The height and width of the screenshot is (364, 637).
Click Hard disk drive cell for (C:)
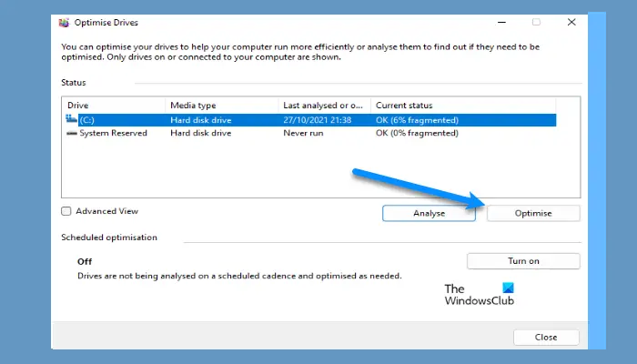[201, 120]
